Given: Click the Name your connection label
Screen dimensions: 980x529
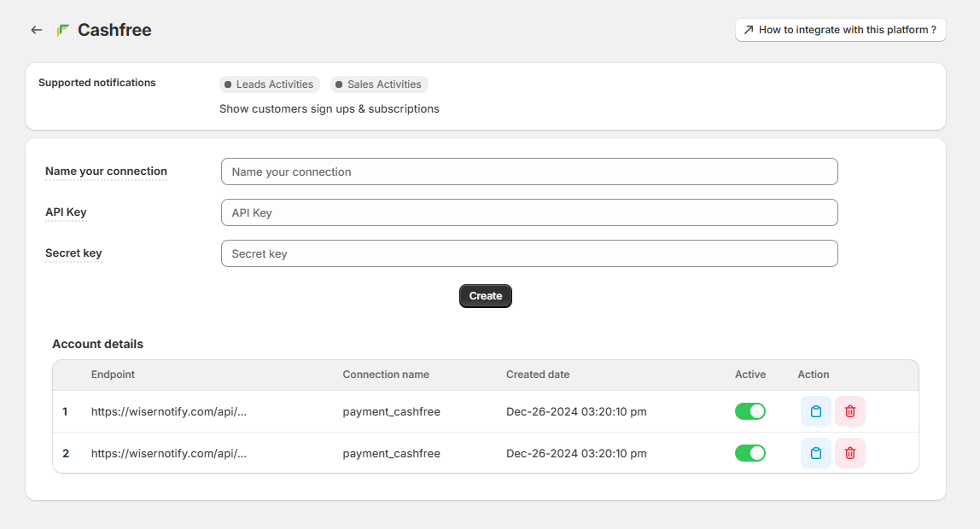Looking at the screenshot, I should tap(106, 171).
